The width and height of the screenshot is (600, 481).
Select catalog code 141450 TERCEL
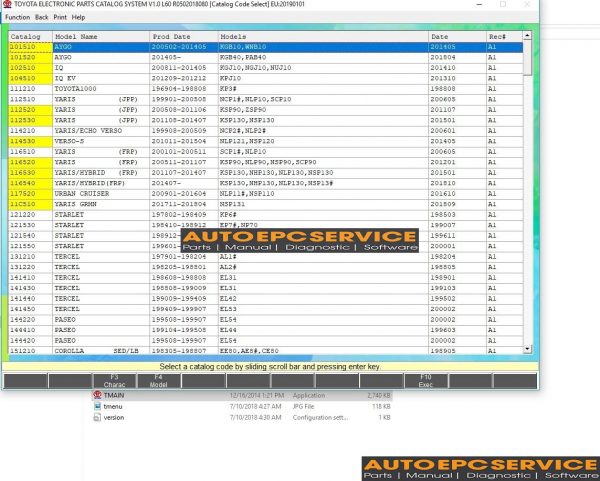coord(30,309)
